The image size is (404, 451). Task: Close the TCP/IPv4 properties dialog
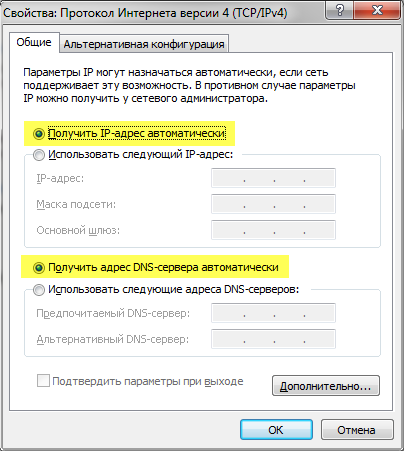pyautogui.click(x=377, y=10)
